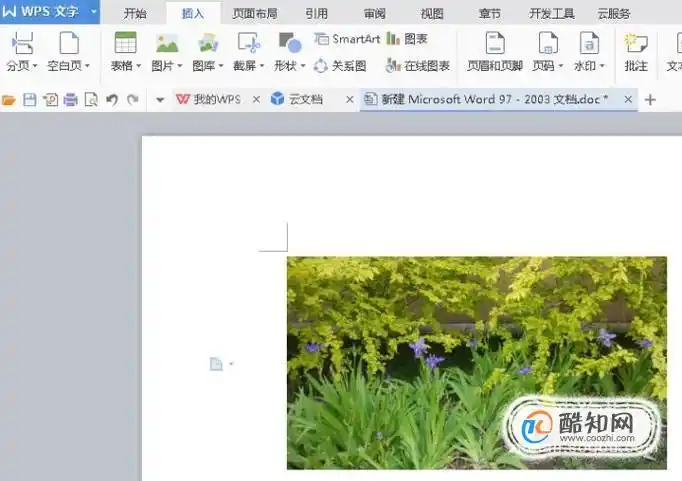Screen dimensions: 682x481
Task: Close the 我的WPS tab
Action: pos(256,100)
